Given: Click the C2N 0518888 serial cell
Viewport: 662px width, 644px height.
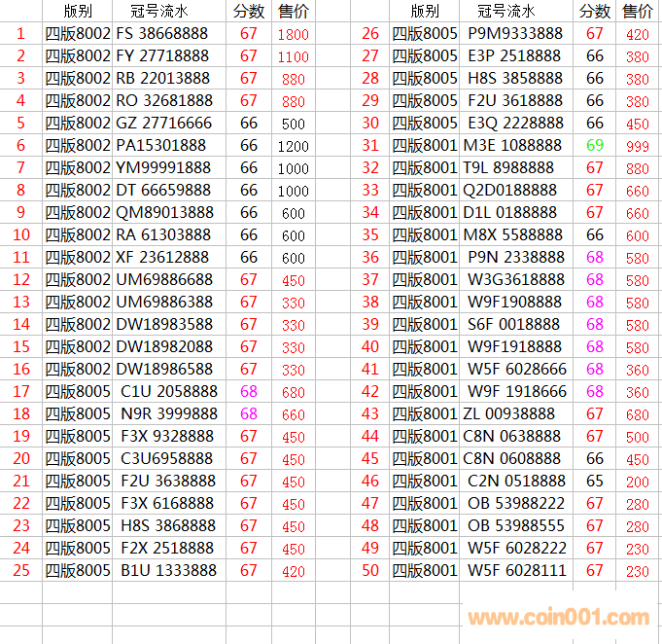Looking at the screenshot, I should click(x=515, y=482).
